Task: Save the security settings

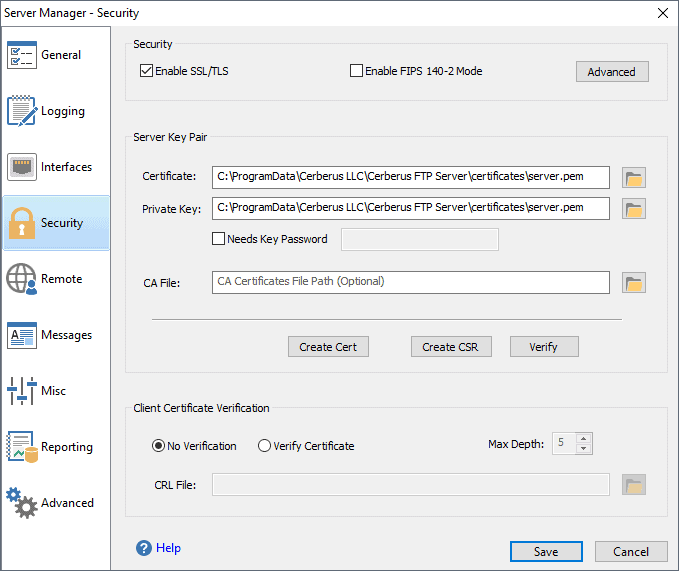Action: 546,552
